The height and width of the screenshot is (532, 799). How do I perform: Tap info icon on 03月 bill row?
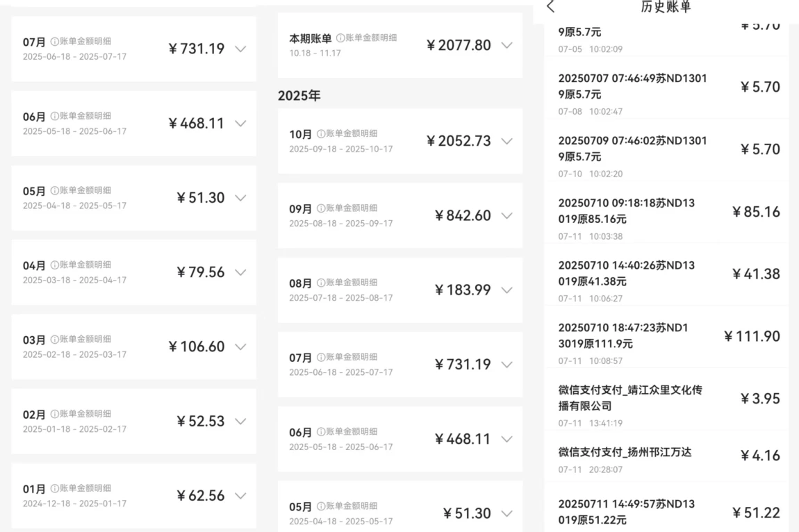[54, 340]
